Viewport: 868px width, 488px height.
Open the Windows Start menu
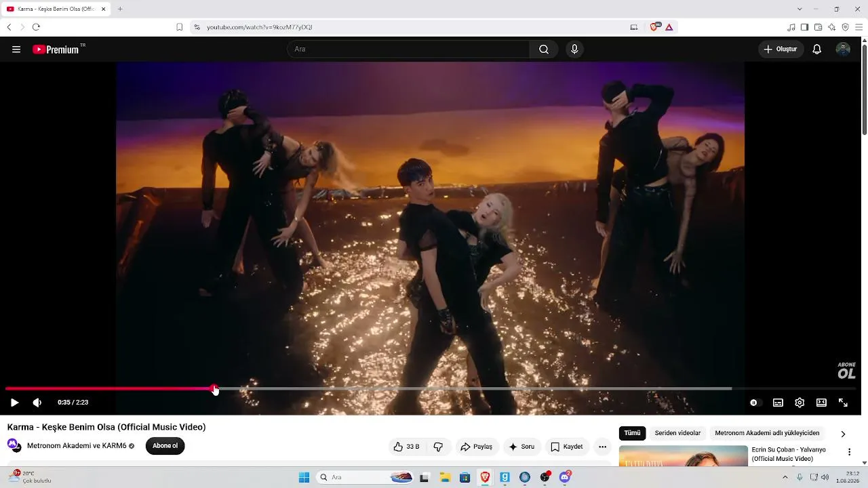[x=304, y=477]
